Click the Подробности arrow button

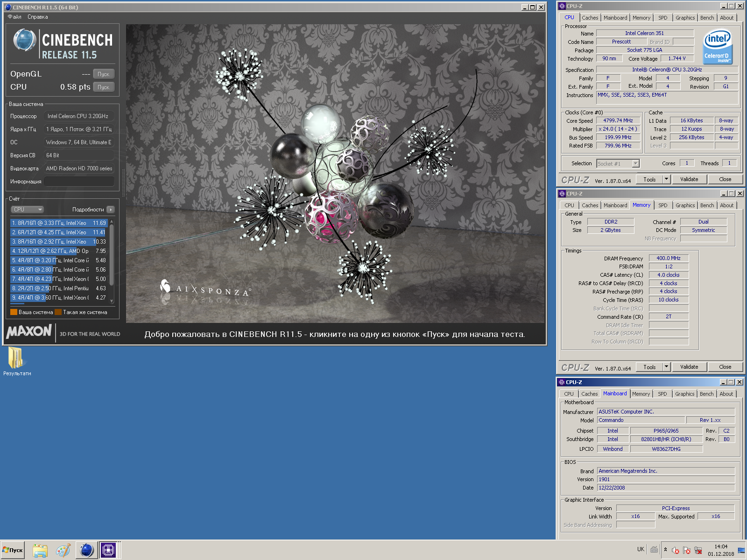(x=111, y=210)
